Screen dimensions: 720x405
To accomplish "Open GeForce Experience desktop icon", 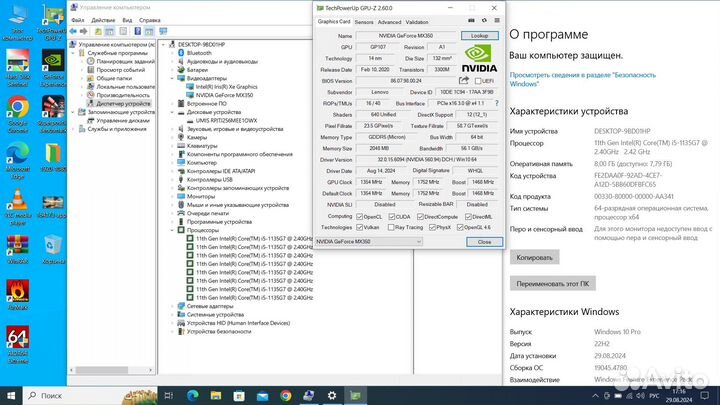I will click(53, 68).
